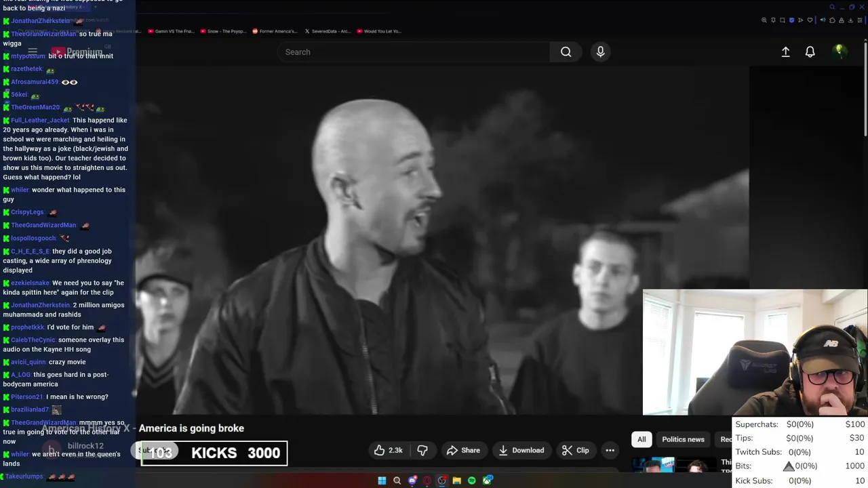Switch to 'SeveredData - Arc...' browser tab
Viewport: 868px width, 488px height.
click(x=328, y=31)
